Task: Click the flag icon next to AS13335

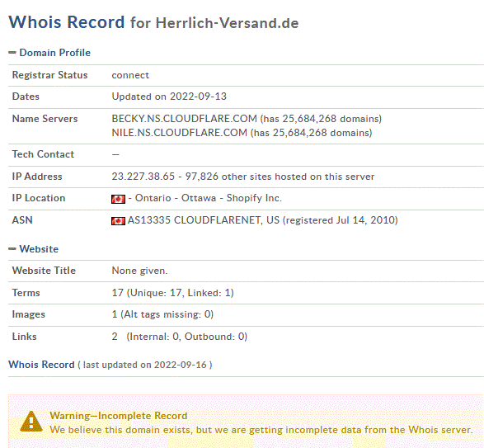Action: (118, 221)
